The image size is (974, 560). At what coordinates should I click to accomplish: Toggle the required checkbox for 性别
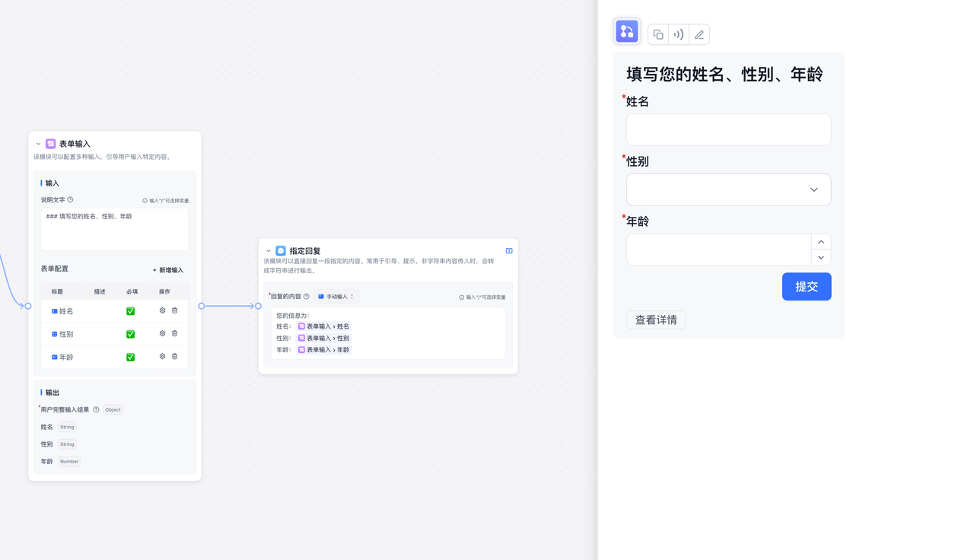point(130,334)
